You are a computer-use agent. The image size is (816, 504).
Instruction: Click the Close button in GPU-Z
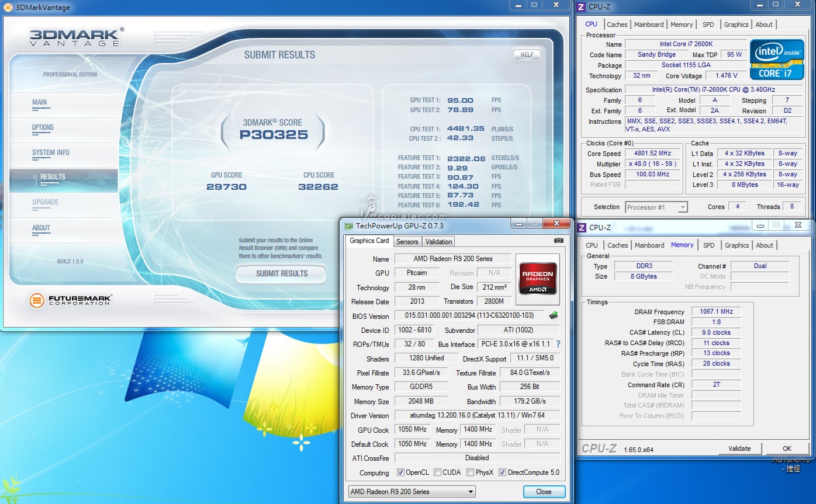[544, 492]
